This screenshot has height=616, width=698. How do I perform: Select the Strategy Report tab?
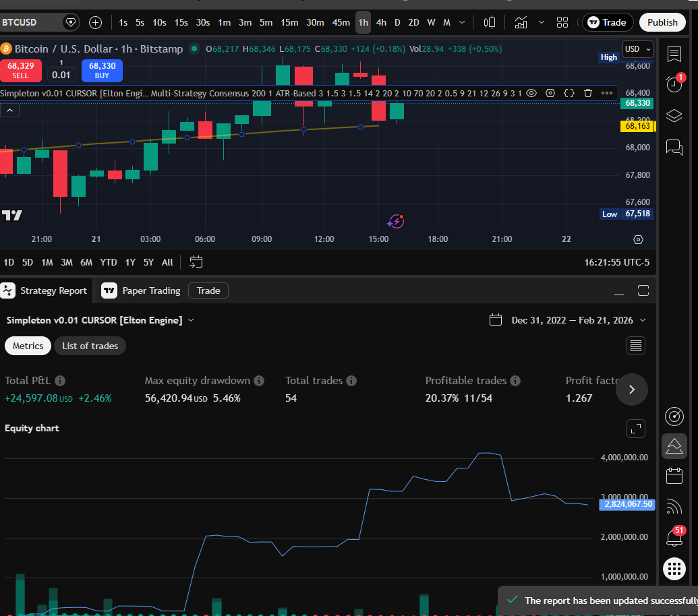[x=54, y=290]
